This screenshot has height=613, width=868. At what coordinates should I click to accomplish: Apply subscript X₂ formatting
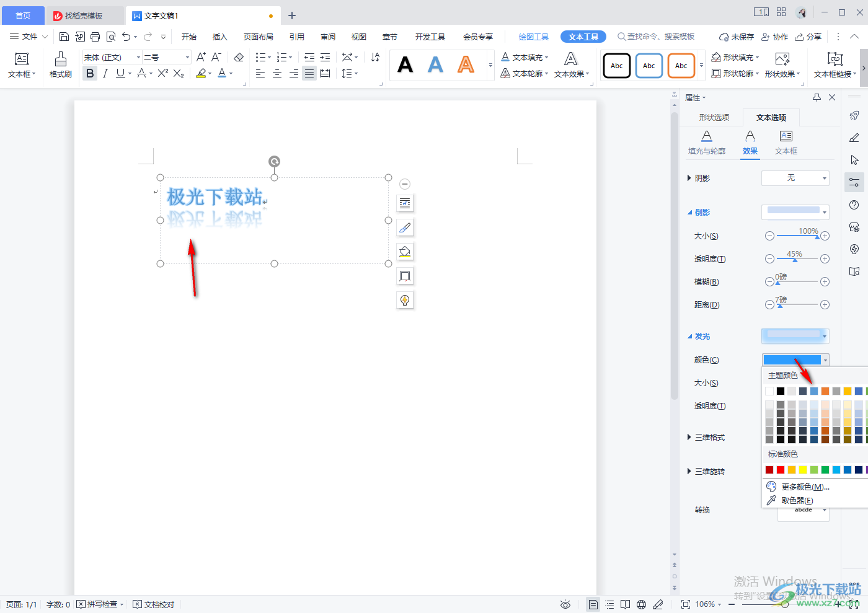pos(179,73)
